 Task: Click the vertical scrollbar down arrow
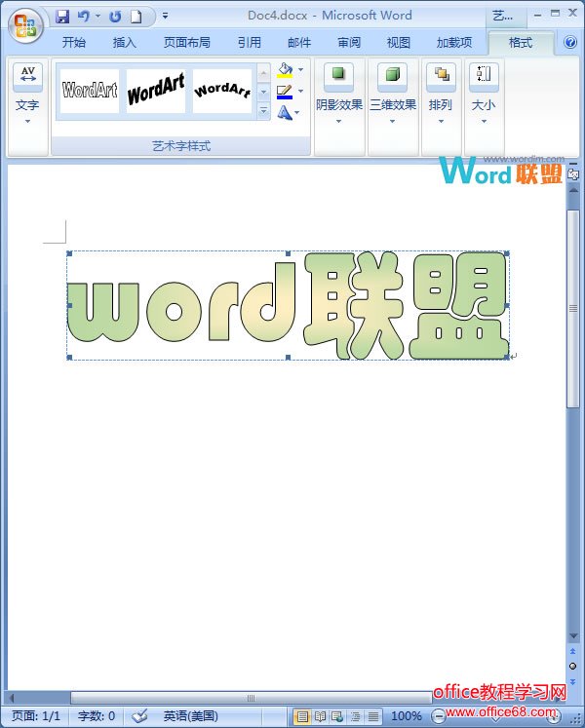point(573,635)
